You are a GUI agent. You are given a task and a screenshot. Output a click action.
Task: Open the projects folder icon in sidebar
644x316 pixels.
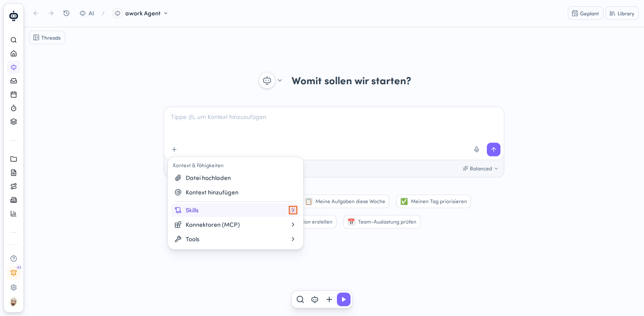[x=14, y=159]
